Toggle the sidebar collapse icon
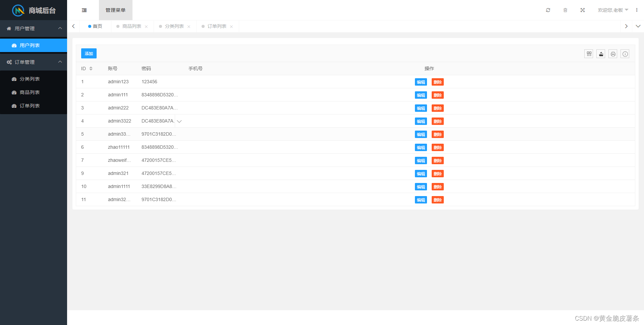644x325 pixels. (84, 10)
